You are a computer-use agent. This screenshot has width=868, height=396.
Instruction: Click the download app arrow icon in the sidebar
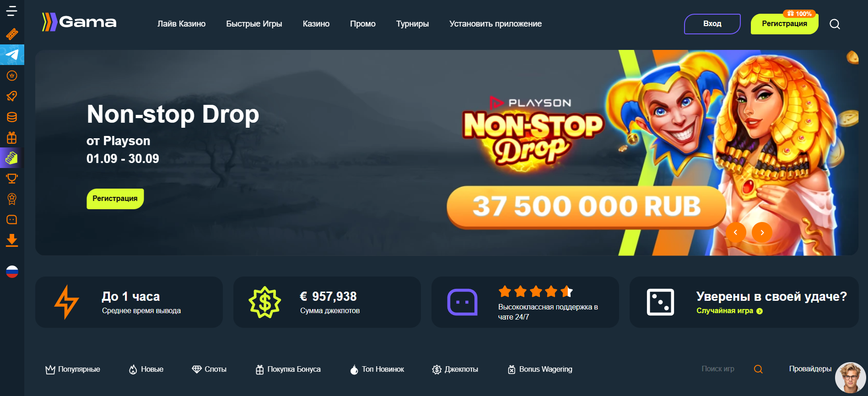(12, 240)
